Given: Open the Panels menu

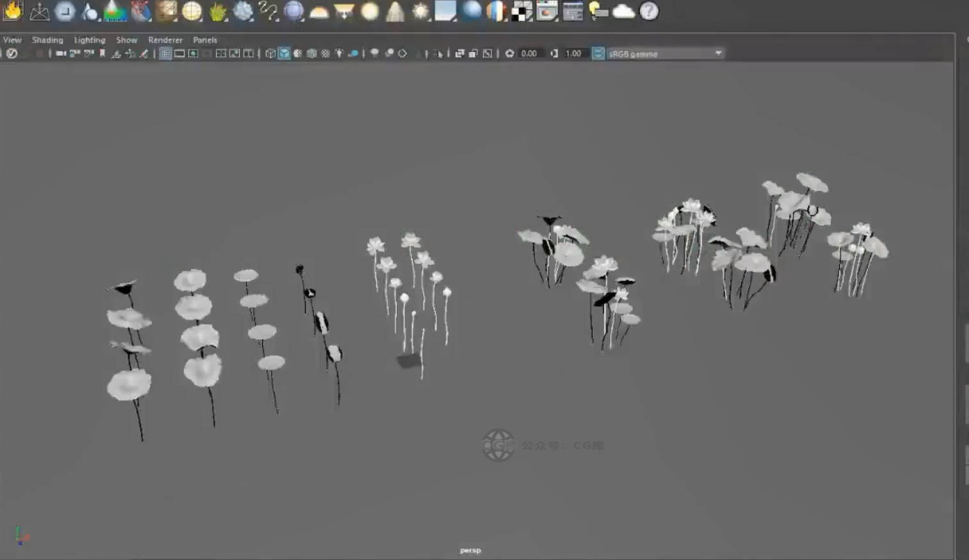Looking at the screenshot, I should tap(205, 40).
